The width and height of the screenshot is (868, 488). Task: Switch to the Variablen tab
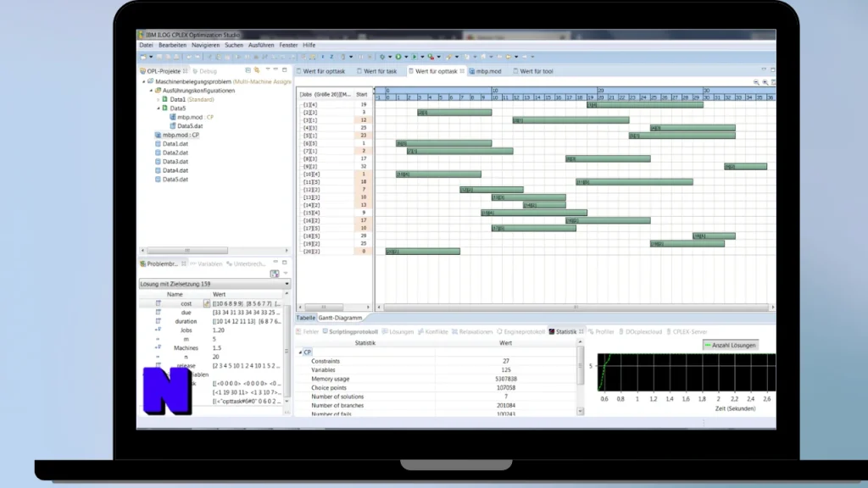206,264
